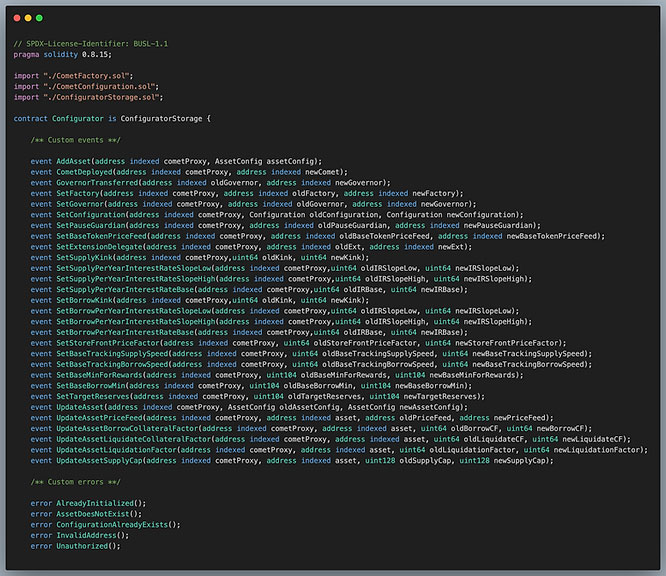
Task: Click the newComet parameter in CometDeployed
Action: pos(322,172)
